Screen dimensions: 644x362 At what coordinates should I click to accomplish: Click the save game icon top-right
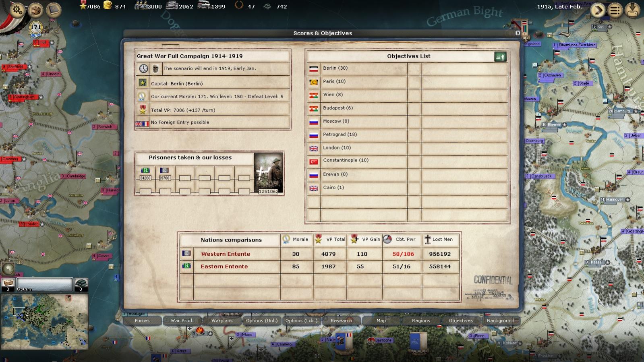[x=633, y=10]
